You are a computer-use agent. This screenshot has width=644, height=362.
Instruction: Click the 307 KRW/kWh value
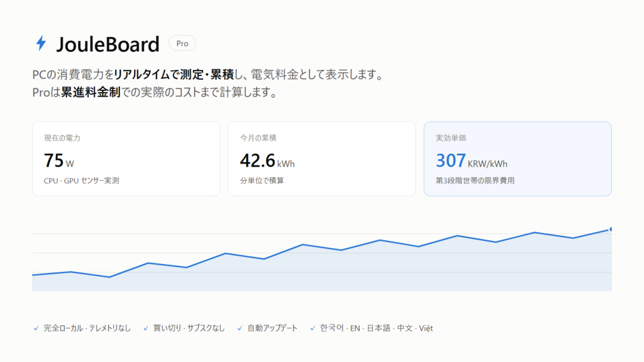pyautogui.click(x=472, y=160)
